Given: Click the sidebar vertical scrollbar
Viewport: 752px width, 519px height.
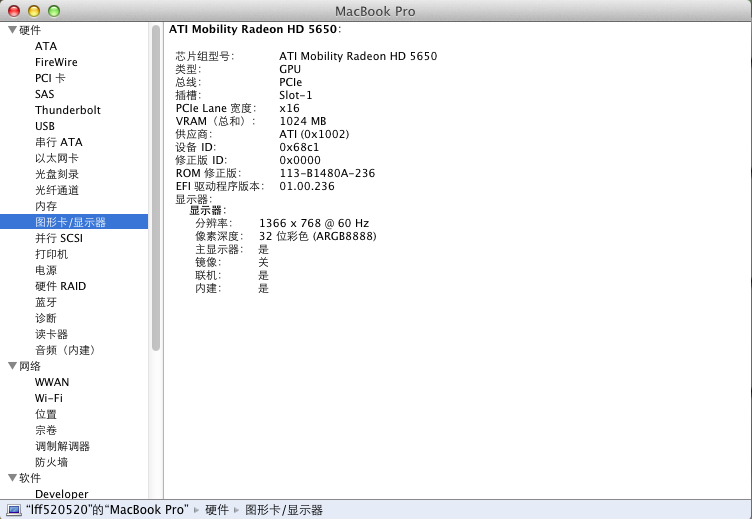Looking at the screenshot, I should tap(156, 190).
